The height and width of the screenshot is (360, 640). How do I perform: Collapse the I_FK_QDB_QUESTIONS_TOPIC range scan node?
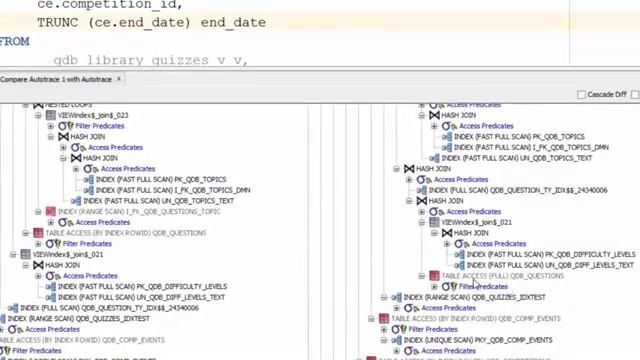click(x=38, y=211)
